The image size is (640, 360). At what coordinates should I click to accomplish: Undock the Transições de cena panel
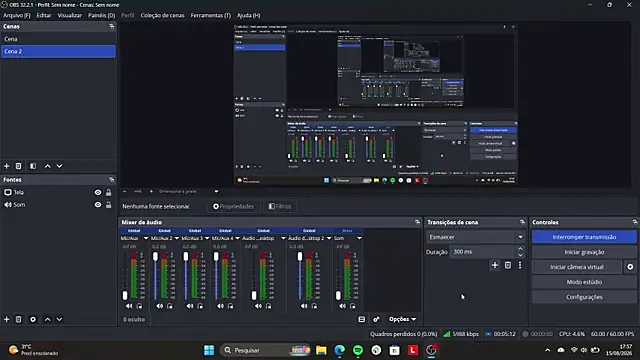pyautogui.click(x=522, y=222)
